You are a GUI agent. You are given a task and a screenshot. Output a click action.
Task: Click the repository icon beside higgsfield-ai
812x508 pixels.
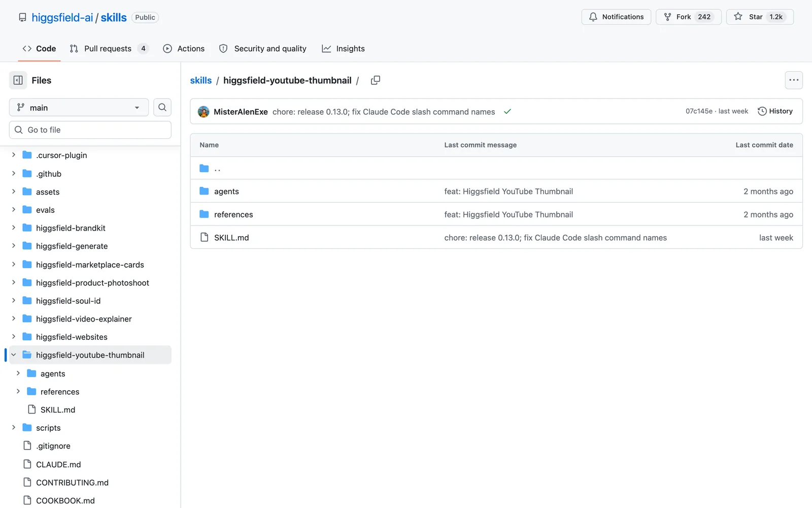pos(22,17)
